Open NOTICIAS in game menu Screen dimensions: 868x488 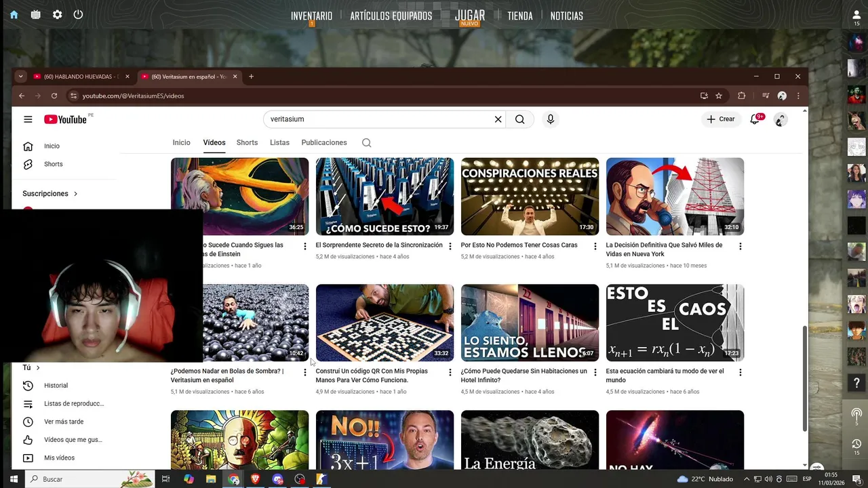point(566,16)
